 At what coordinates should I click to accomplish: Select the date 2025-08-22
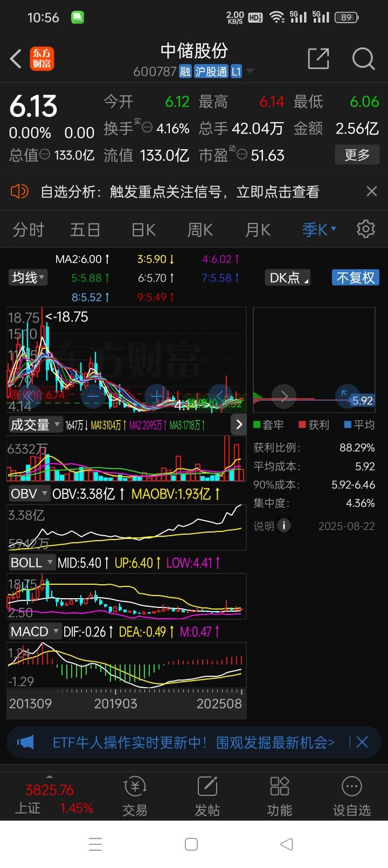coord(347,526)
